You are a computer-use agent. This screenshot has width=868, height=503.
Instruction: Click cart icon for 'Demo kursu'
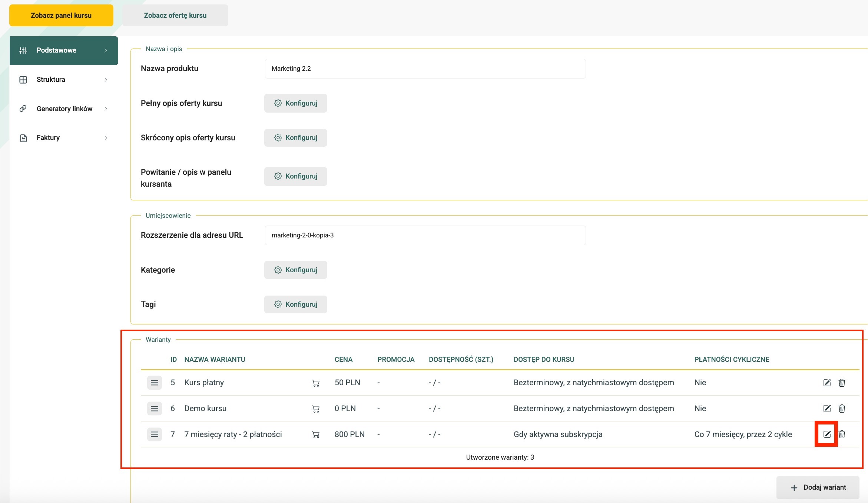pos(316,409)
